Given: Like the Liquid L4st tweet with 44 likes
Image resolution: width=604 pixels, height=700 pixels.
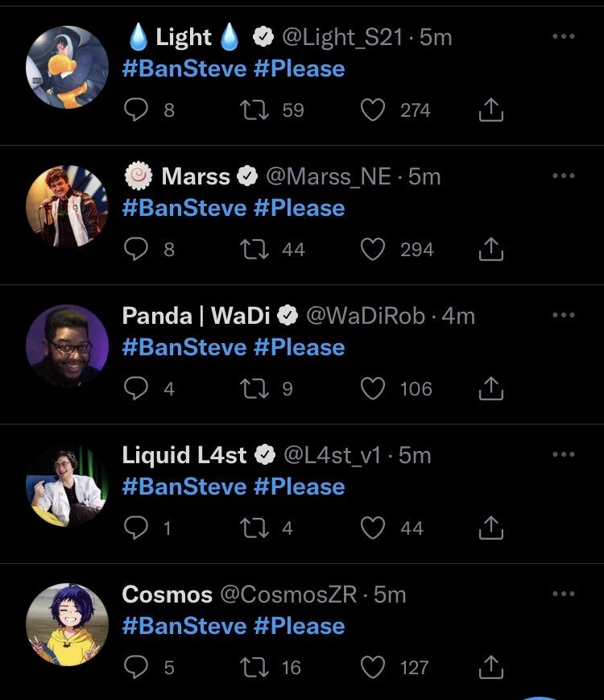Looking at the screenshot, I should (x=373, y=528).
